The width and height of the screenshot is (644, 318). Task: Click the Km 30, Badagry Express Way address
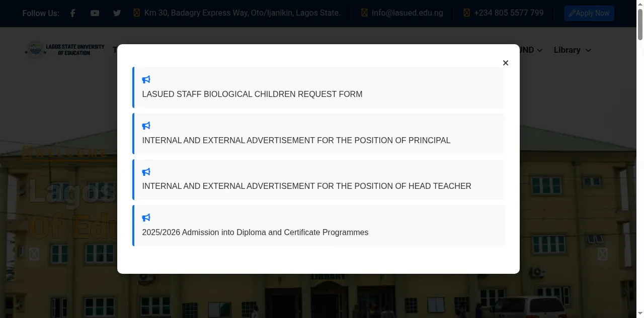pos(243,13)
